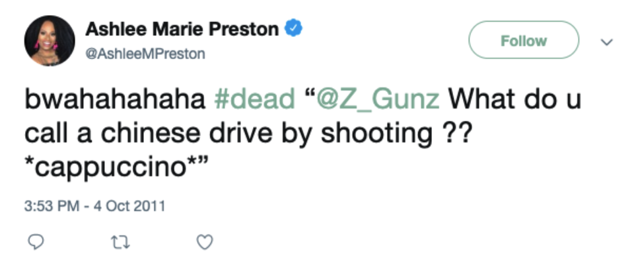Click the word bwahahahaha in the tweet
The width and height of the screenshot is (644, 262).
coord(115,100)
